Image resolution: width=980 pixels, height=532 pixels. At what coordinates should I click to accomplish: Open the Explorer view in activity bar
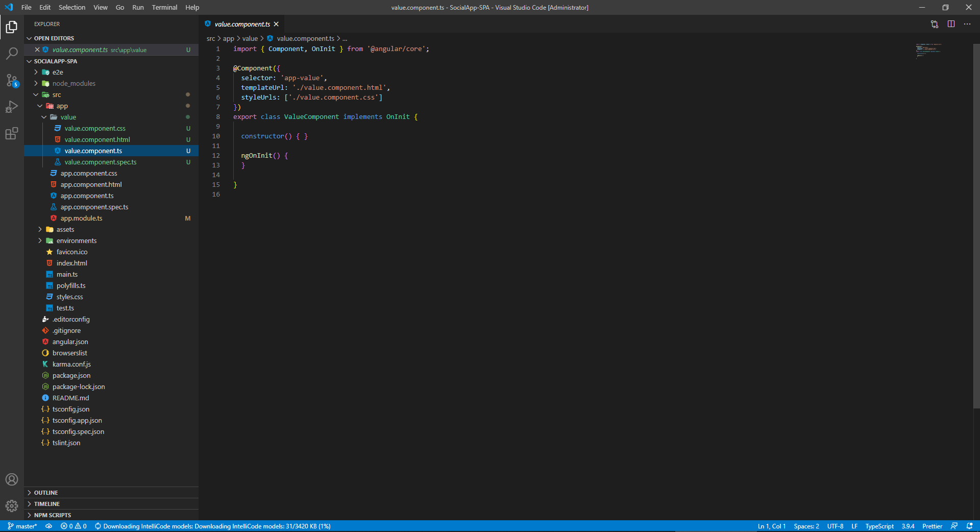click(x=12, y=27)
